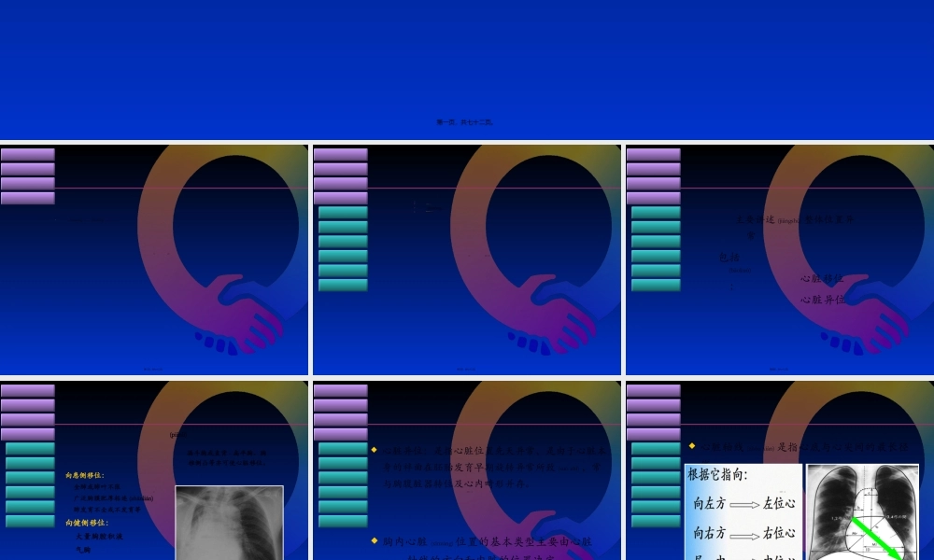Click the 左位心 label

tap(779, 504)
